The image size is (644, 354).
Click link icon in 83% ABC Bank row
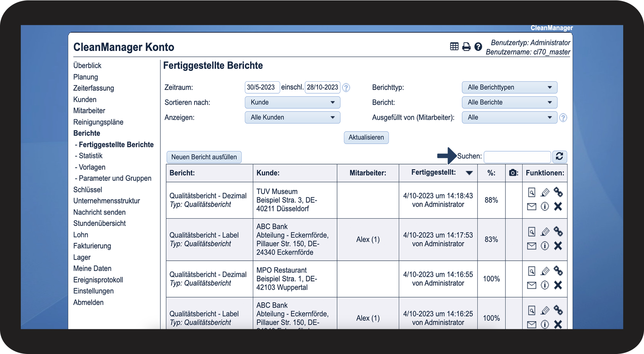click(x=558, y=231)
